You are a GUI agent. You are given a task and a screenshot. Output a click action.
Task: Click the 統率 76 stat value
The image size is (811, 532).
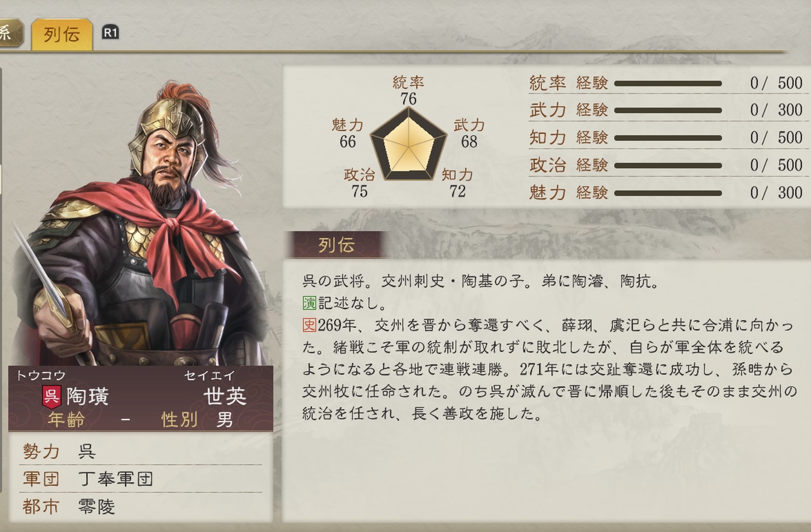pos(408,99)
